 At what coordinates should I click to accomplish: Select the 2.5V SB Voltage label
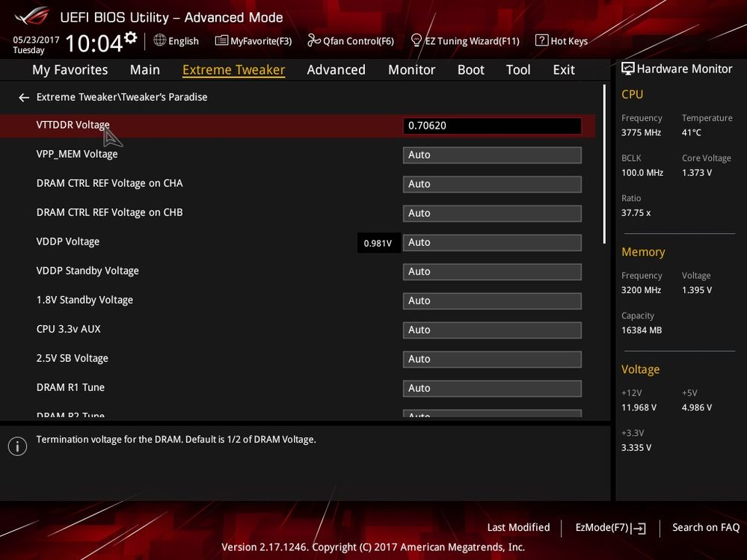pos(73,358)
